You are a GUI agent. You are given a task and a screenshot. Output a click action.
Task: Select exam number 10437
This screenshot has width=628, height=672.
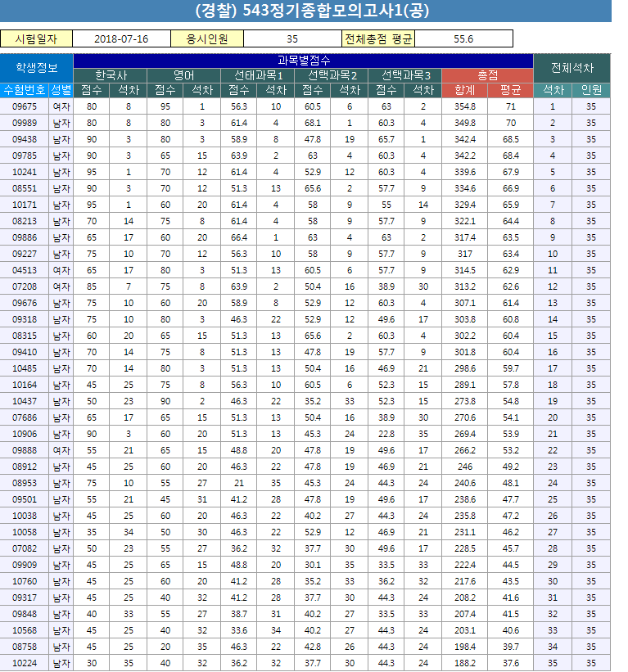point(25,401)
